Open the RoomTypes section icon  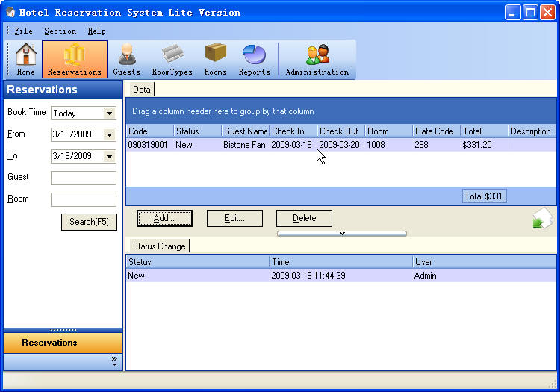(x=172, y=59)
